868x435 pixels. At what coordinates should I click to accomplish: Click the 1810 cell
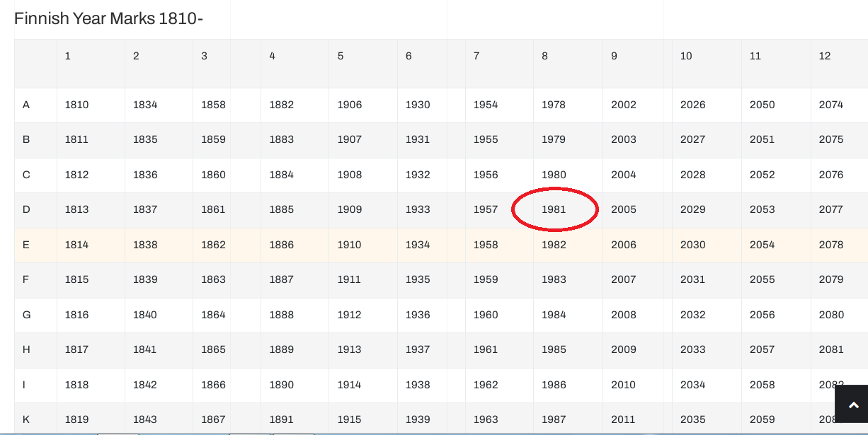(x=76, y=105)
